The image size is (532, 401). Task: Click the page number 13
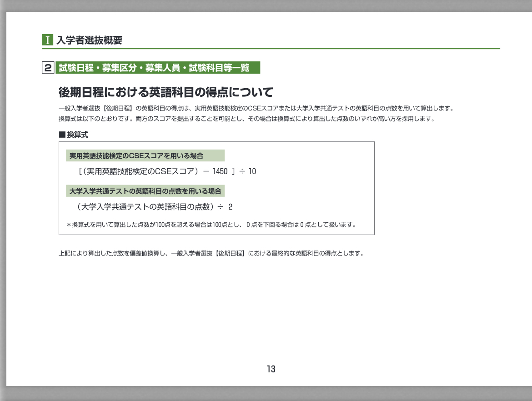271,369
